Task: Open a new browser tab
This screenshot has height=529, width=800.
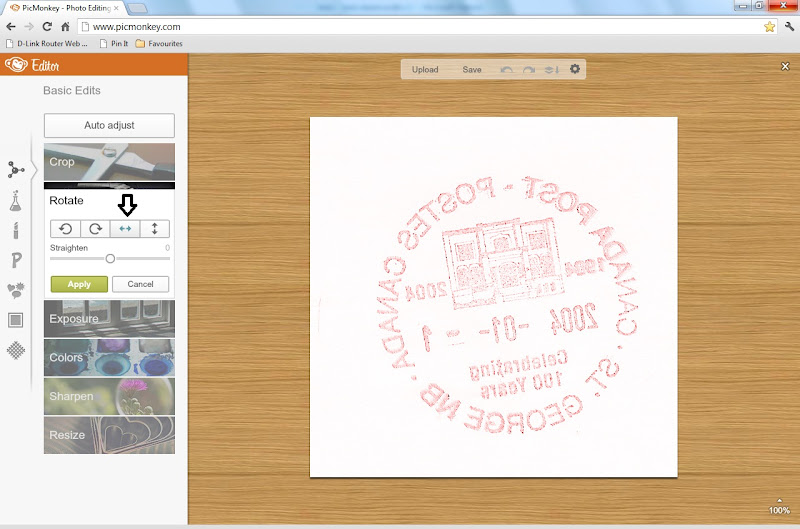Action: click(x=136, y=9)
